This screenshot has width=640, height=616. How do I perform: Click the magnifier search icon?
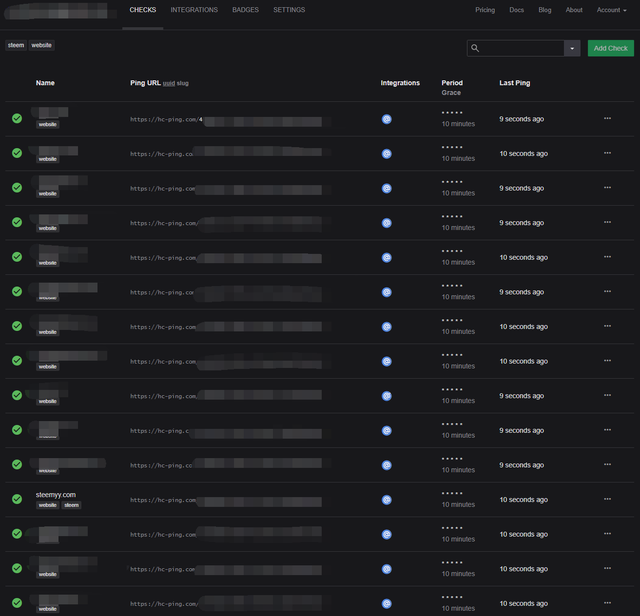click(475, 48)
